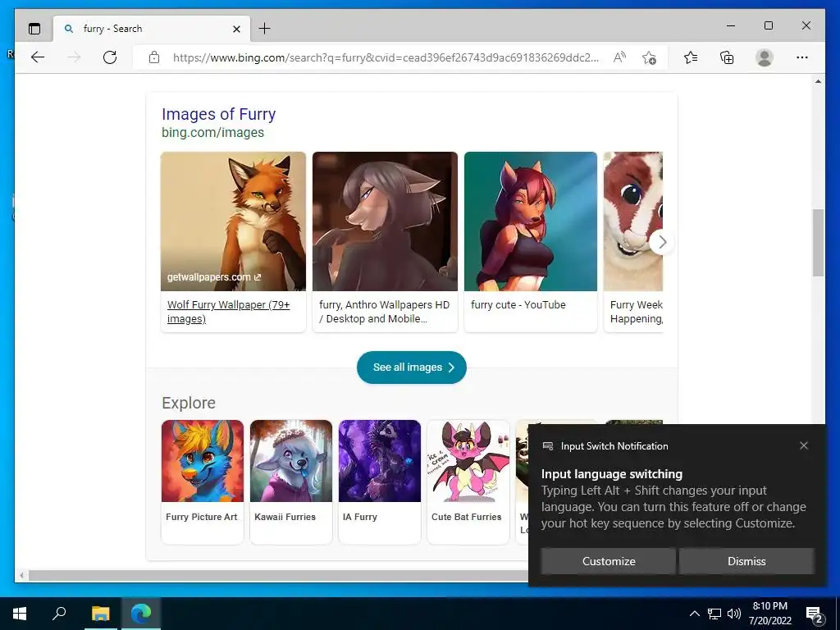Open Kawaii Furries explore card
This screenshot has width=840, height=630.
pyautogui.click(x=291, y=482)
